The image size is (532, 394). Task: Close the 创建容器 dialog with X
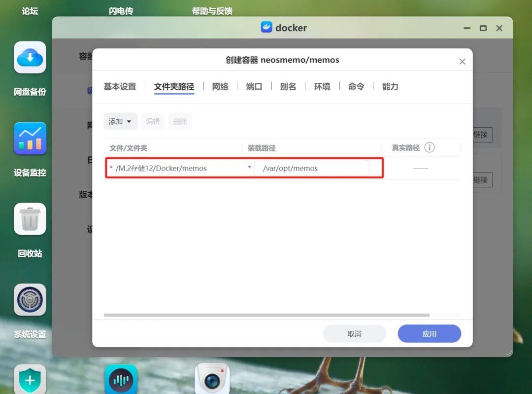pyautogui.click(x=462, y=62)
